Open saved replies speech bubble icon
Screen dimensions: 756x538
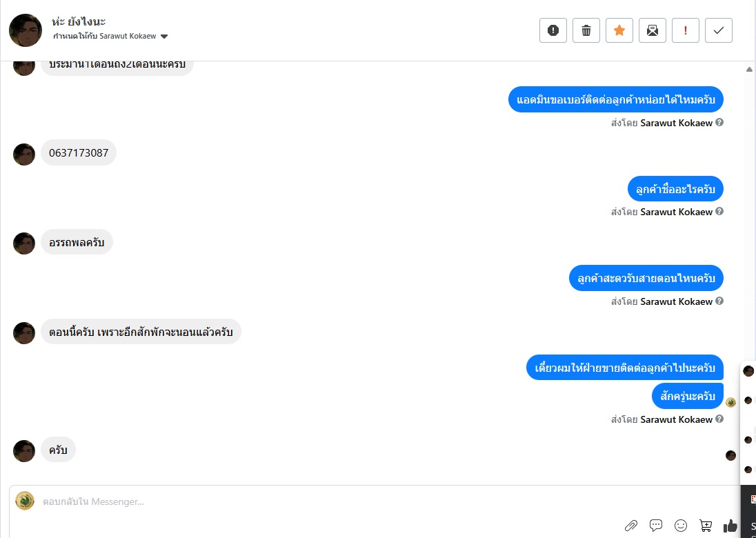pos(656,526)
